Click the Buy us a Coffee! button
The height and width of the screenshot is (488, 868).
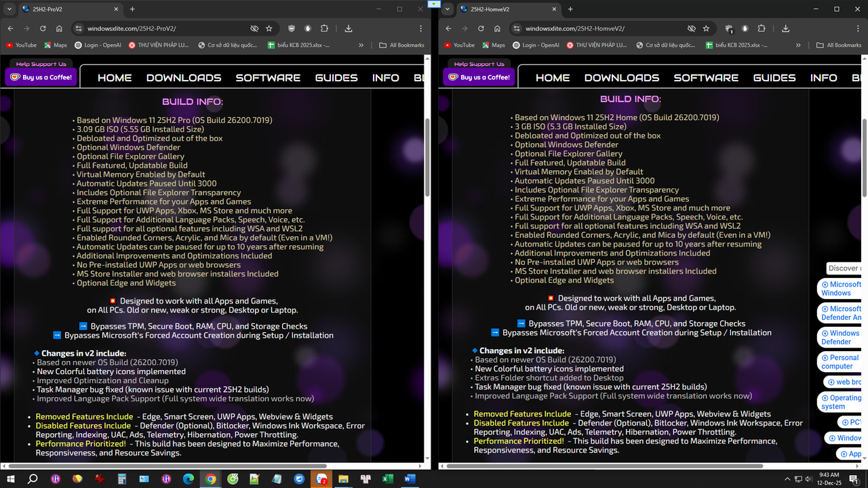click(x=41, y=77)
